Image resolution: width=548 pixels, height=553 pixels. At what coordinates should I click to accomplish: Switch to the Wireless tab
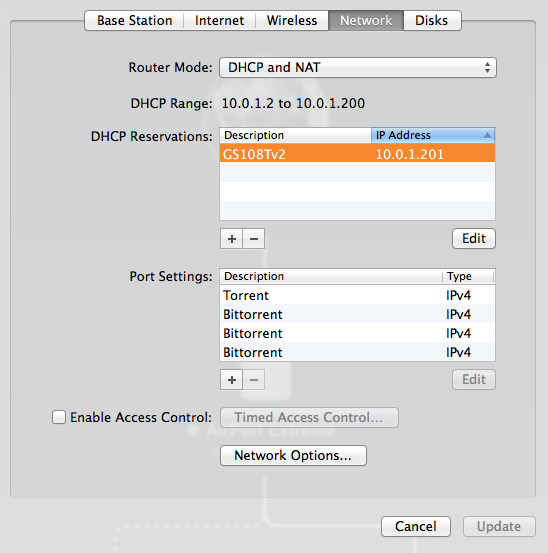click(292, 20)
